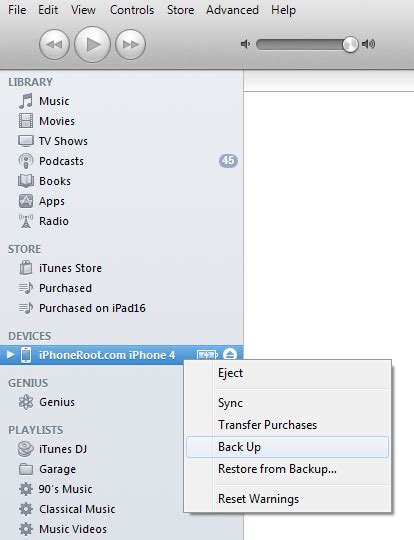Open the Advanced menu

232,10
